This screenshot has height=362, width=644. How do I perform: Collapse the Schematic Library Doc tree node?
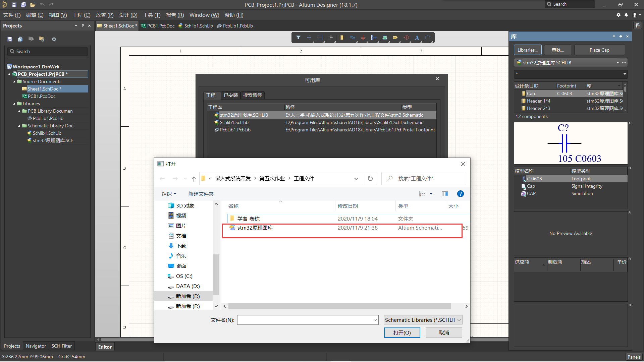click(x=19, y=126)
